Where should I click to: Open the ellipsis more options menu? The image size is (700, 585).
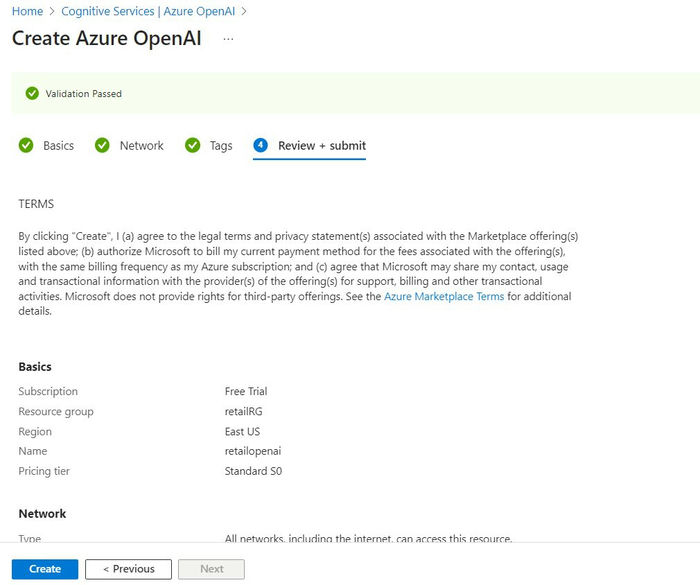[228, 39]
